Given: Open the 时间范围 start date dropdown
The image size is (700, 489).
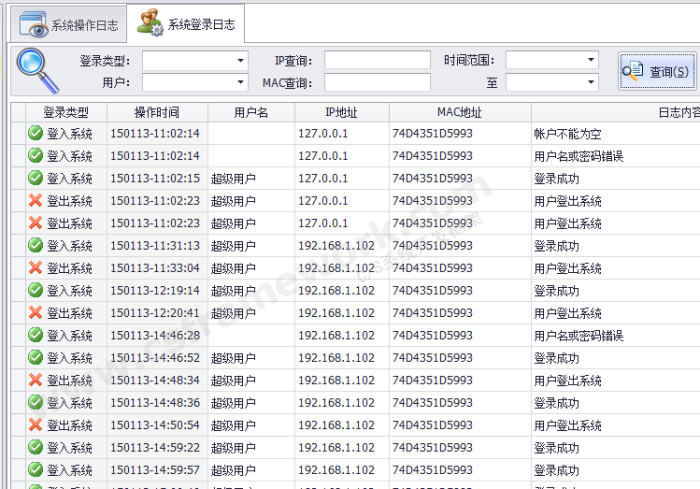Looking at the screenshot, I should pos(591,61).
